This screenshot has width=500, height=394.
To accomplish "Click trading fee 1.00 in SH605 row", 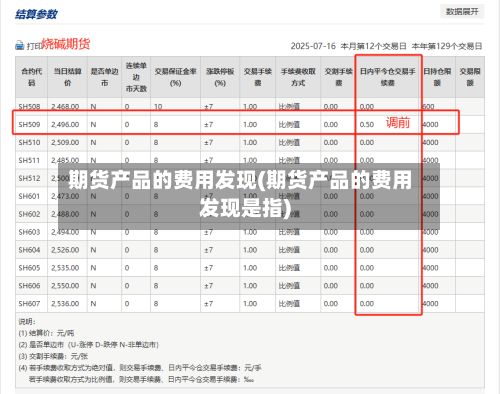I will (x=250, y=268).
